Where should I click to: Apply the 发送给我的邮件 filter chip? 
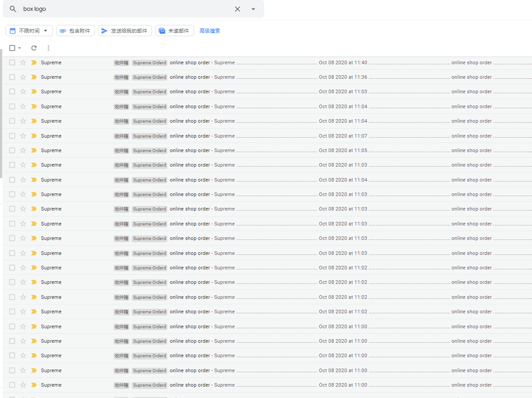tap(125, 31)
